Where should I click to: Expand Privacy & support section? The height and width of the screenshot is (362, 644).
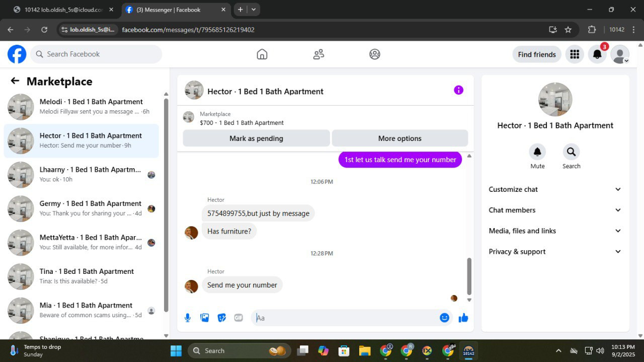pyautogui.click(x=555, y=251)
